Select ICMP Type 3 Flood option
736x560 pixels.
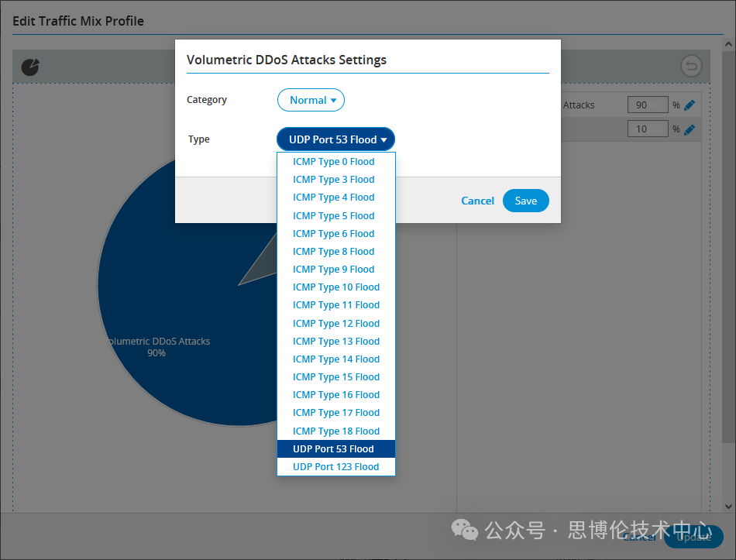[x=333, y=180]
